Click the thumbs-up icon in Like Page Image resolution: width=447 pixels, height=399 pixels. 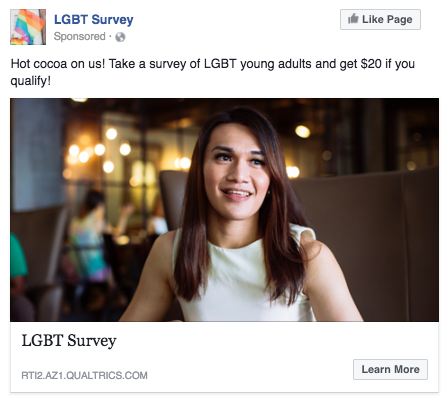[x=353, y=19]
